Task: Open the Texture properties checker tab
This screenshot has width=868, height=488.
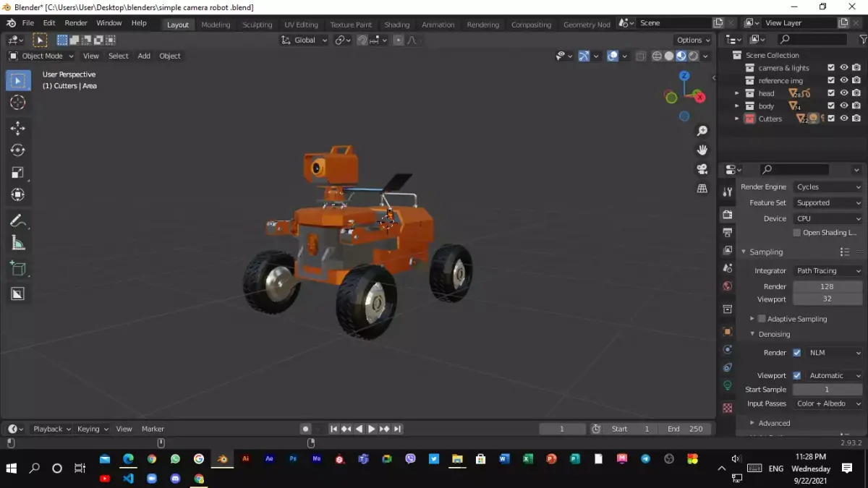Action: pyautogui.click(x=728, y=408)
